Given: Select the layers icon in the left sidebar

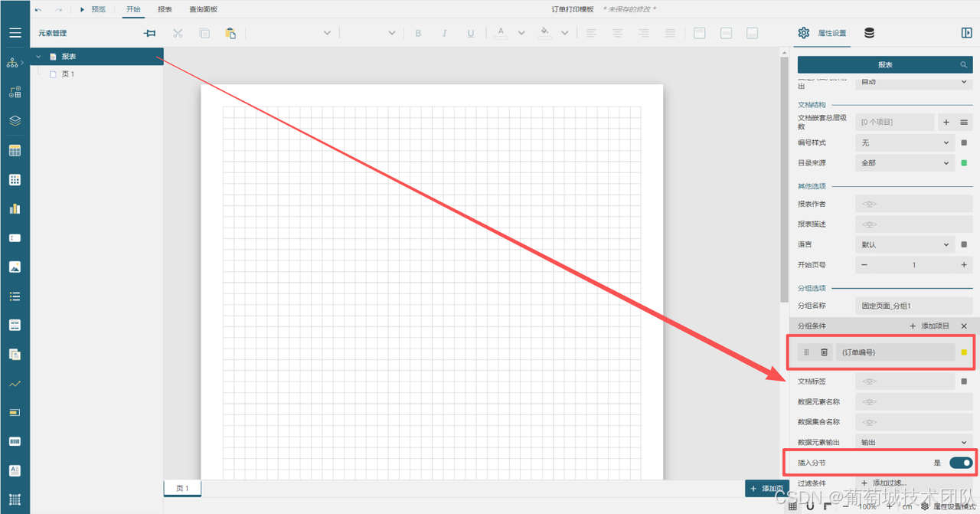Looking at the screenshot, I should [x=15, y=121].
